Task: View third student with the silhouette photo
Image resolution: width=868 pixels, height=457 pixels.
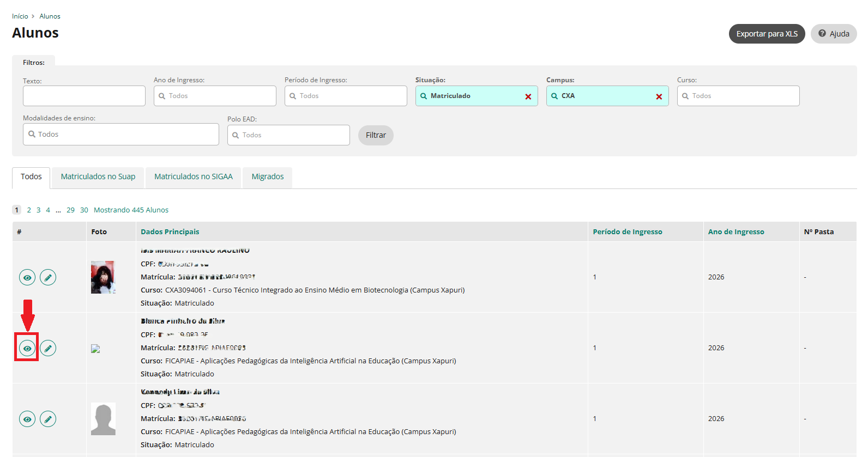Action: [27, 419]
